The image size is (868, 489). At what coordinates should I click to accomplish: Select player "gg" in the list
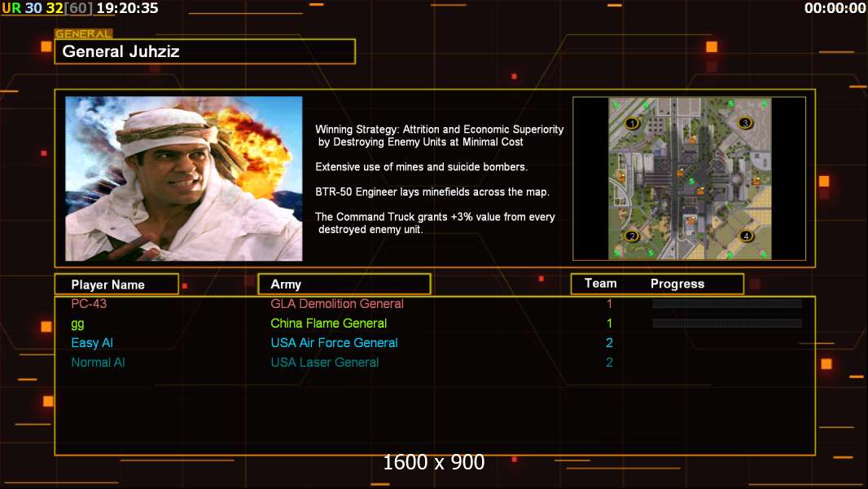(77, 324)
